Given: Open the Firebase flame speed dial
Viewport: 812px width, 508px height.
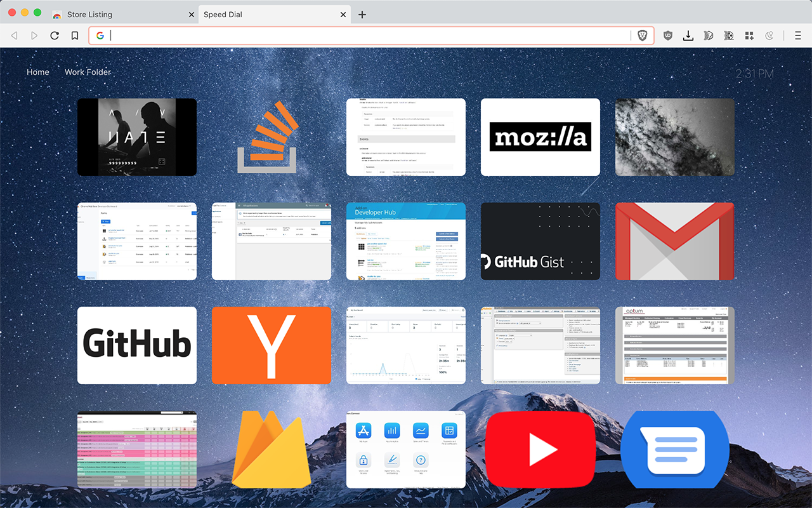Looking at the screenshot, I should coord(272,450).
